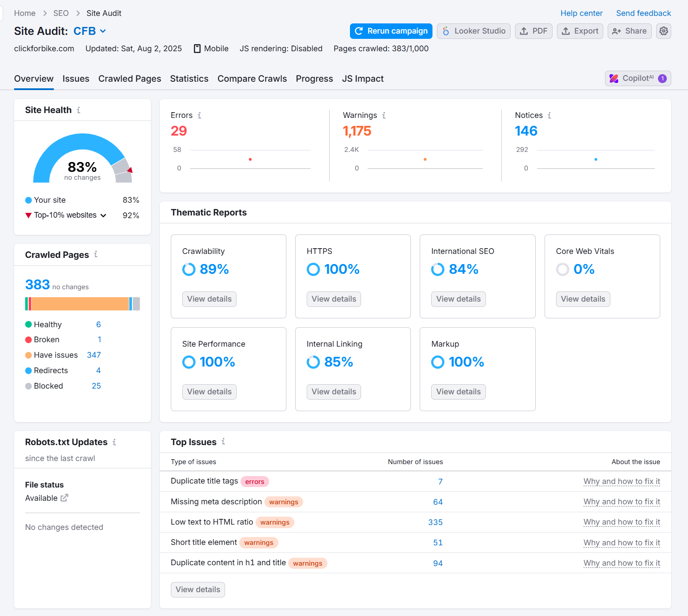View details for Crawlability report
Screen dimensions: 688x616
pyautogui.click(x=209, y=299)
